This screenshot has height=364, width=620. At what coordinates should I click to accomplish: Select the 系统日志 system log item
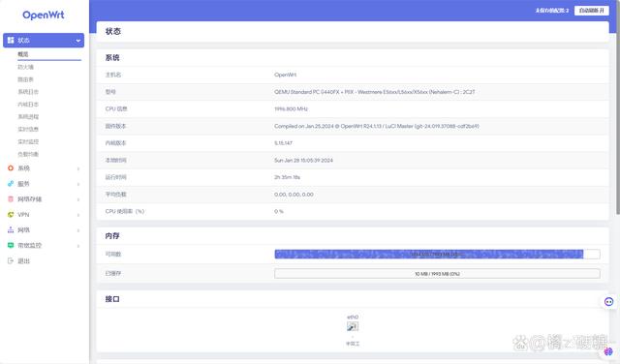point(28,92)
